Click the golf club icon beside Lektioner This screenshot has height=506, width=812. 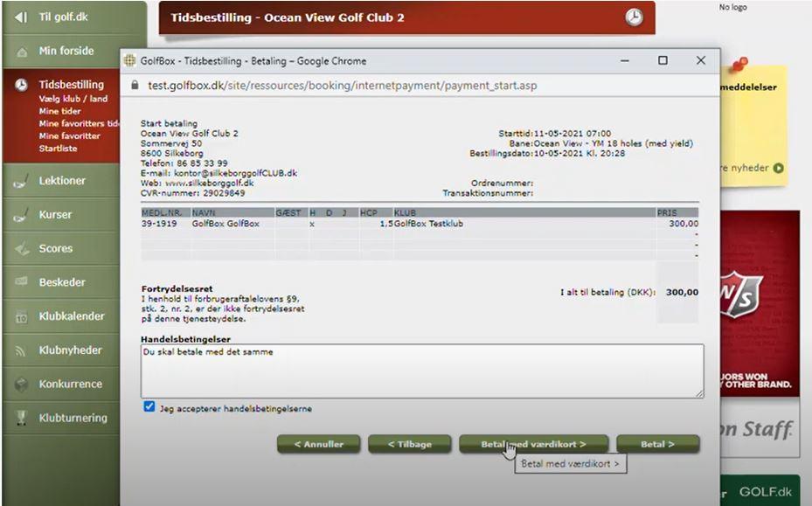click(21, 182)
